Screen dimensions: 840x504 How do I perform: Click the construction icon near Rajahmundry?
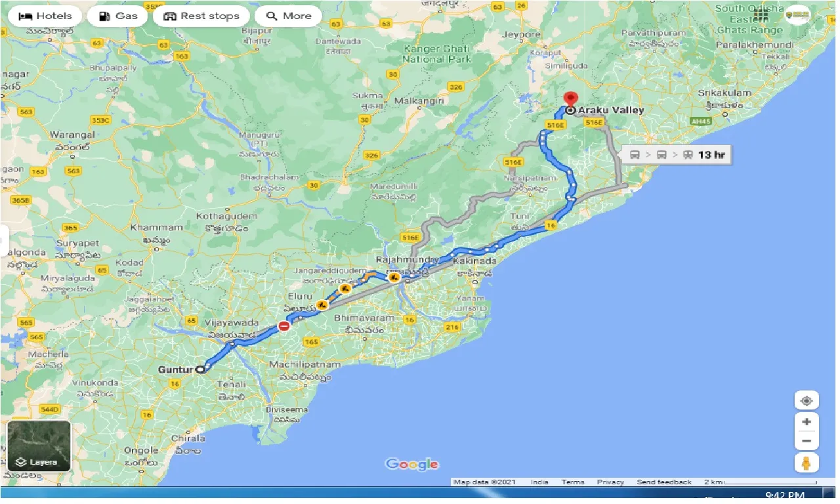394,278
